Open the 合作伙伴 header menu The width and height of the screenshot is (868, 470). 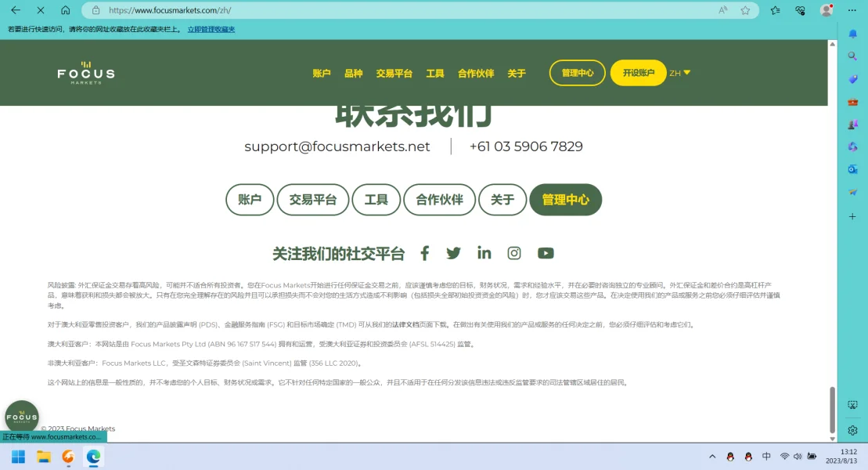476,73
